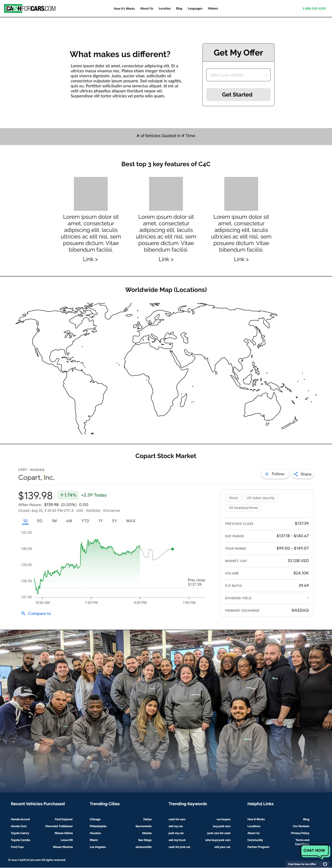Image resolution: width=332 pixels, height=868 pixels.
Task: Click the magnifier icon next to Compare to
Action: (x=23, y=613)
